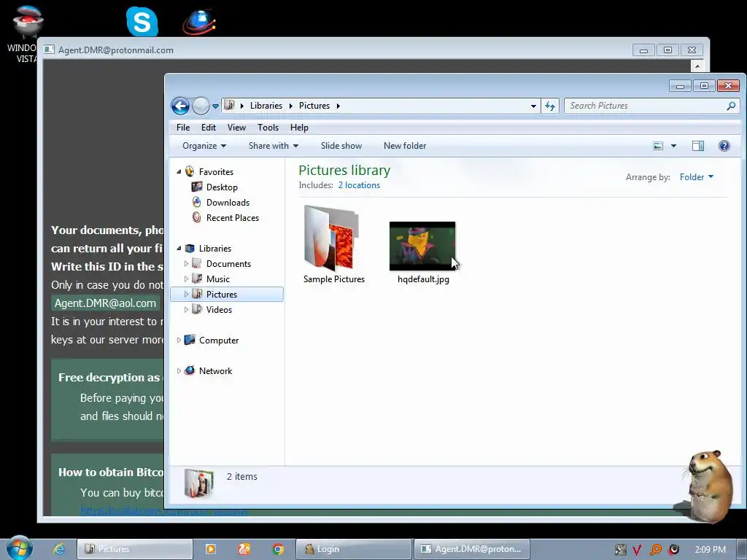Refresh the Pictures folder view
Screen dimensions: 747x560
550,106
